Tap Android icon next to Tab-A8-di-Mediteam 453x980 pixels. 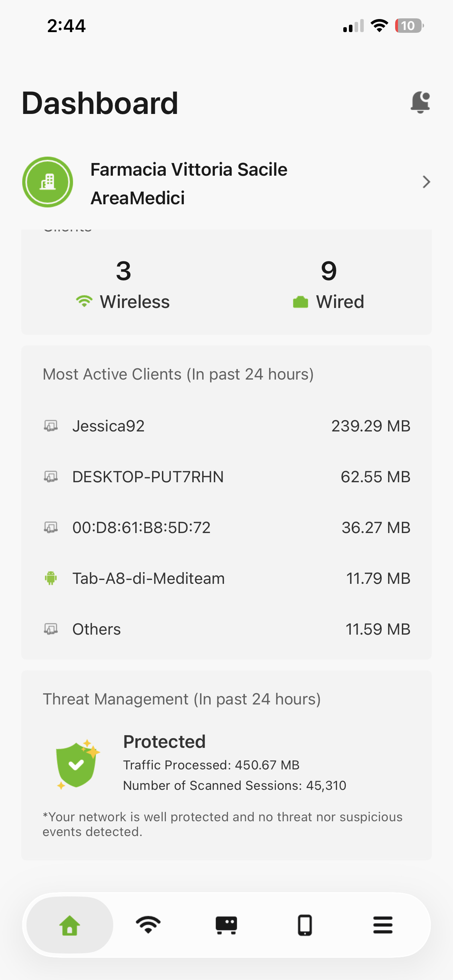pos(50,578)
